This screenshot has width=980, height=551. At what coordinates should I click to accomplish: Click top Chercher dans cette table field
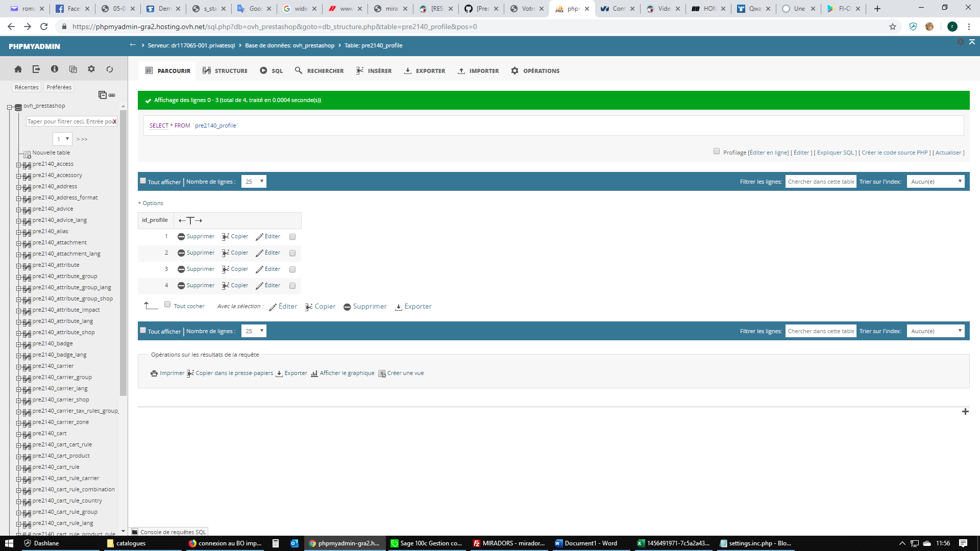[x=820, y=182]
